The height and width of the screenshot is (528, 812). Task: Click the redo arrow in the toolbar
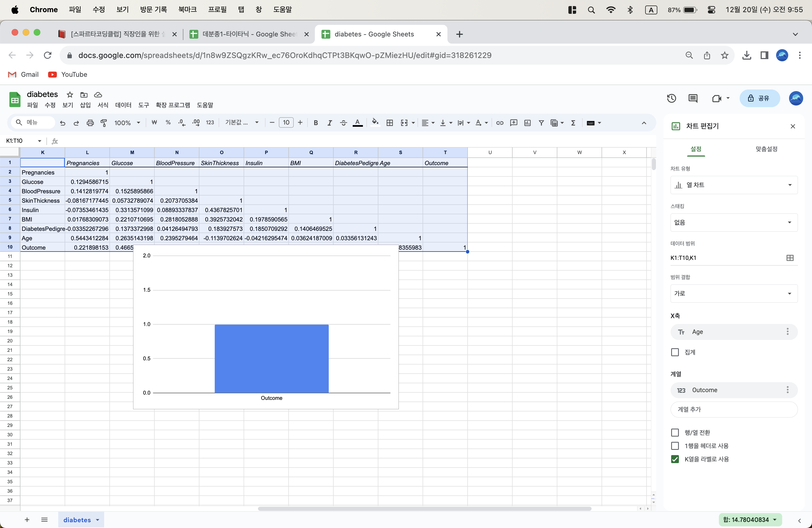(x=76, y=123)
